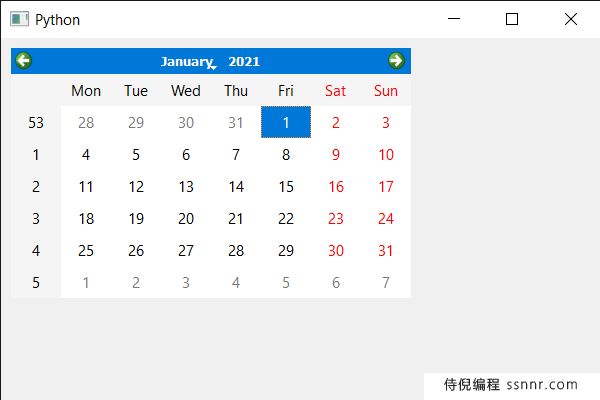Click date 26 in the calendar
Viewport: 600px width, 400px height.
(x=136, y=250)
